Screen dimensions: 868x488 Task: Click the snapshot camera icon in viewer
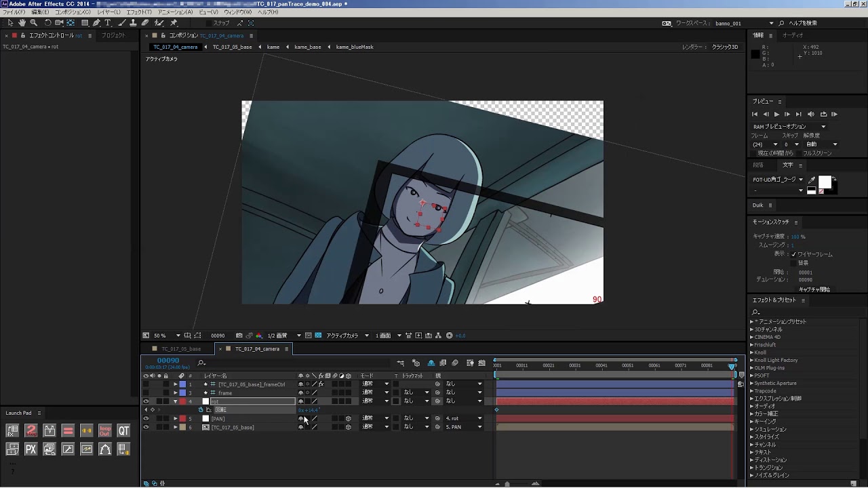(239, 335)
